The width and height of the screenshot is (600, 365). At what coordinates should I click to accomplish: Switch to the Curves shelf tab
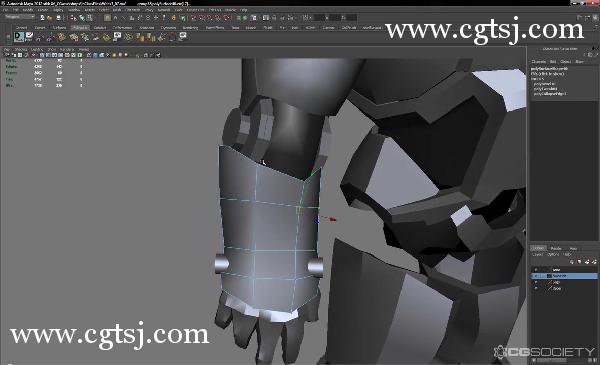coord(40,28)
